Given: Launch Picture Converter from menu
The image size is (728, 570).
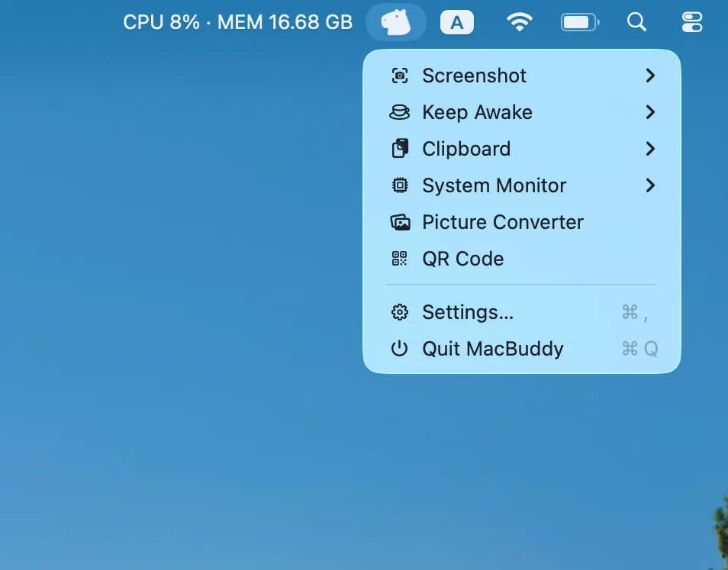Looking at the screenshot, I should (522, 222).
